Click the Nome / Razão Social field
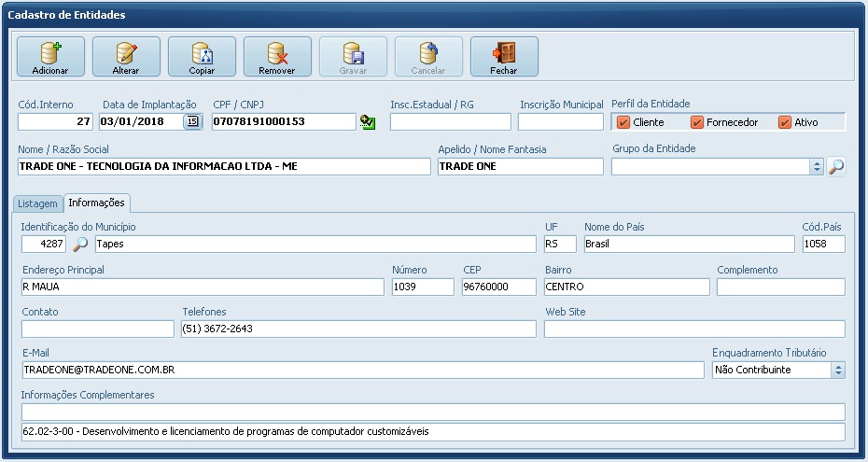 224,166
